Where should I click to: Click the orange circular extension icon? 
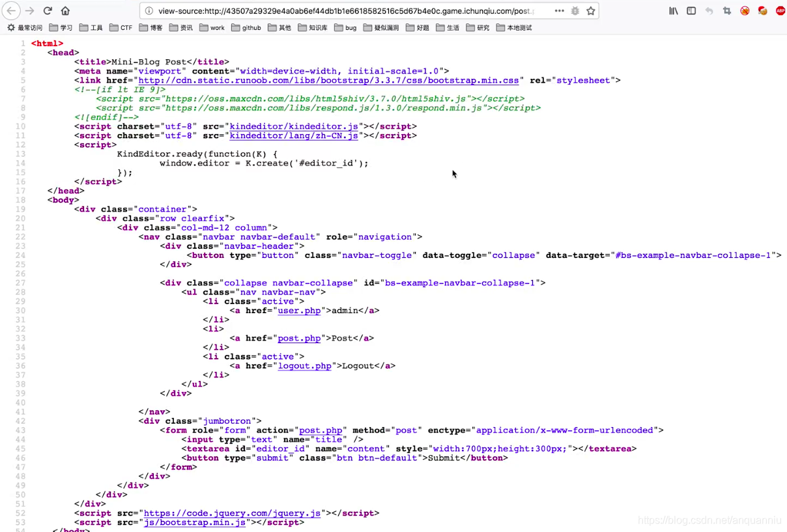745,10
